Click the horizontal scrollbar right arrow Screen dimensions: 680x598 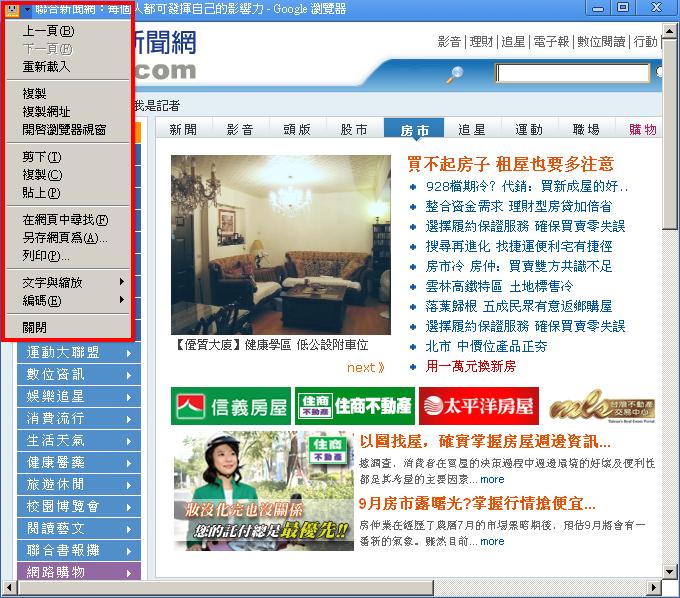(654, 588)
